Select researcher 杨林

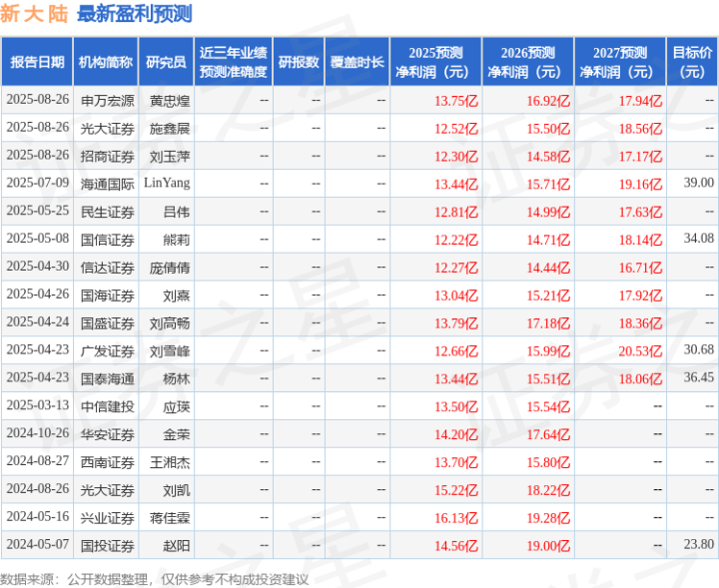tap(176, 379)
